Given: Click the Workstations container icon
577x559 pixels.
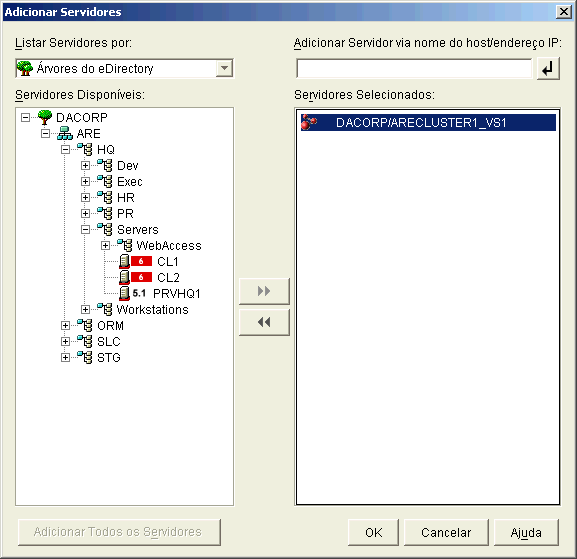Looking at the screenshot, I should [x=105, y=309].
